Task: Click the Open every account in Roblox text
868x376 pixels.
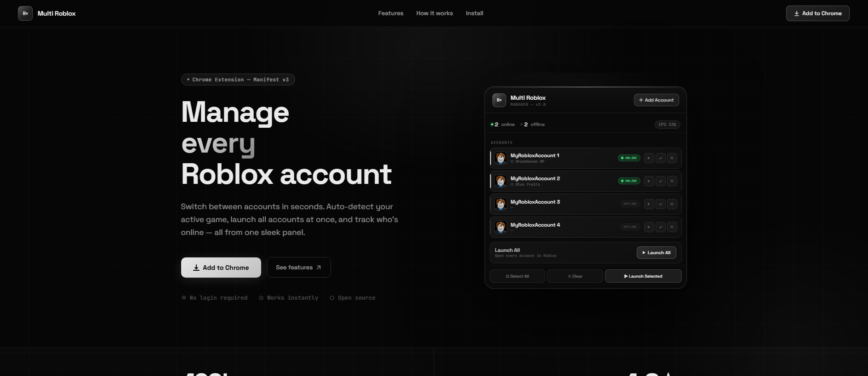Action: (525, 256)
